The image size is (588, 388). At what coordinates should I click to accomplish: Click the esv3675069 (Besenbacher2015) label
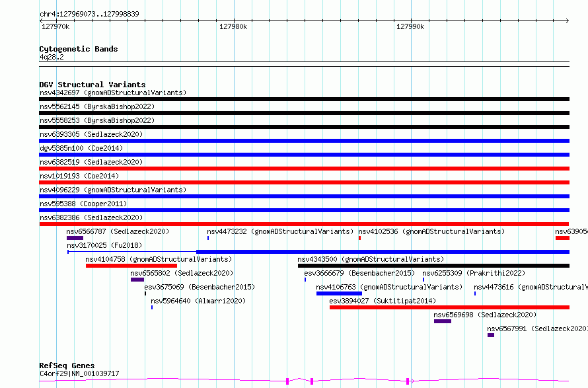200,287
